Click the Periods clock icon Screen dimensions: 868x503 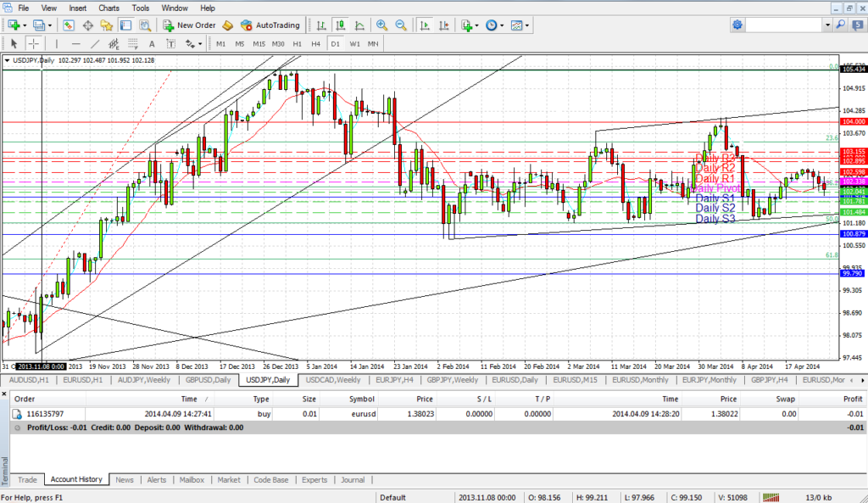pos(491,25)
